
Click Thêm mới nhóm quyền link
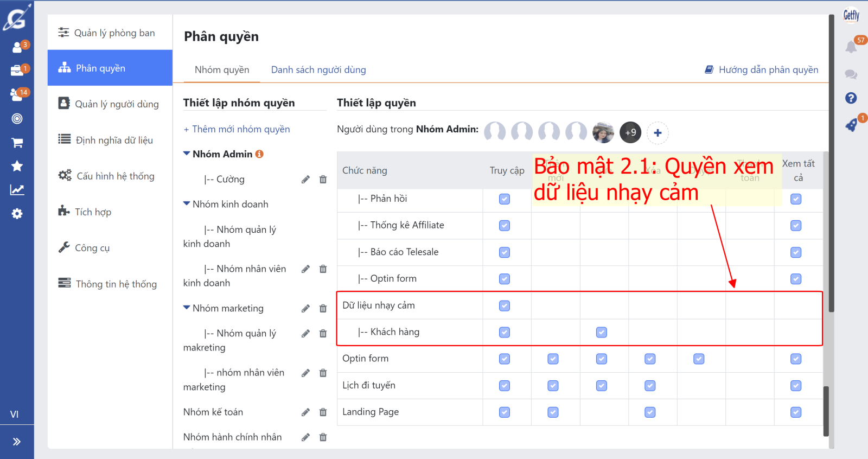click(237, 129)
